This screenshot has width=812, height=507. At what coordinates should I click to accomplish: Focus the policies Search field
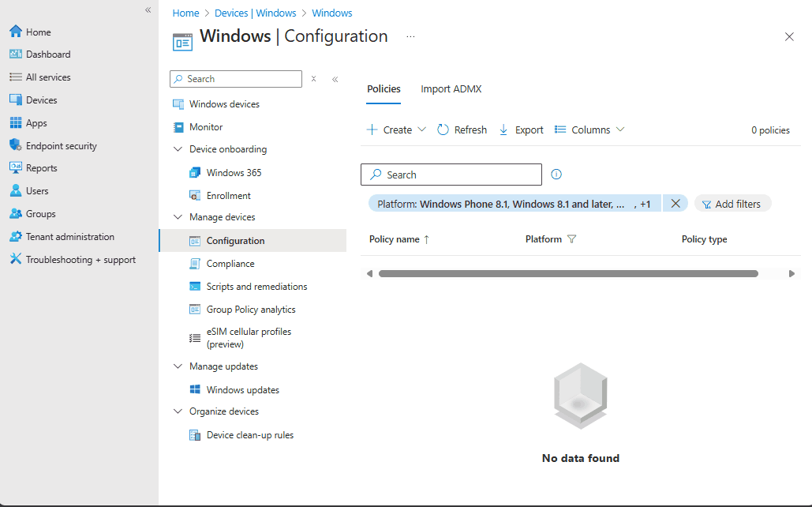(x=451, y=175)
